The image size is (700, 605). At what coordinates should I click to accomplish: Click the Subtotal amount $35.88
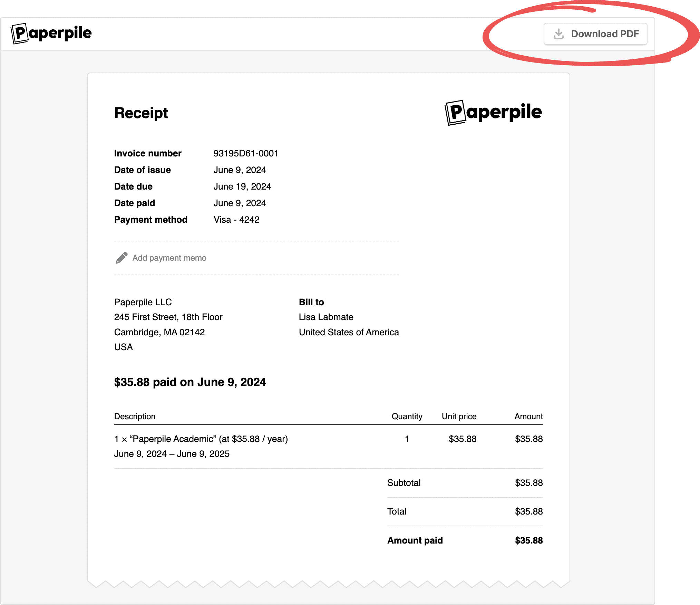click(x=529, y=482)
